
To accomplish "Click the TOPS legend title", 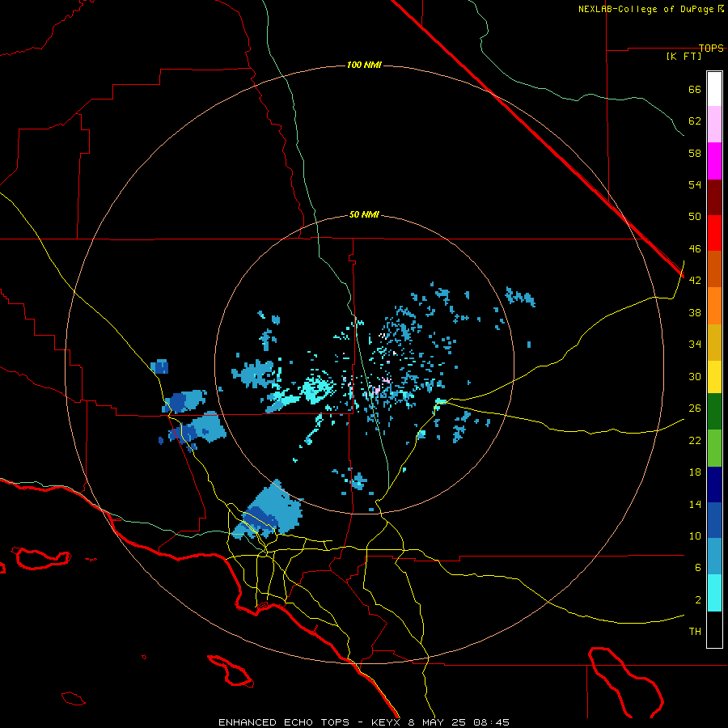I will [x=711, y=48].
